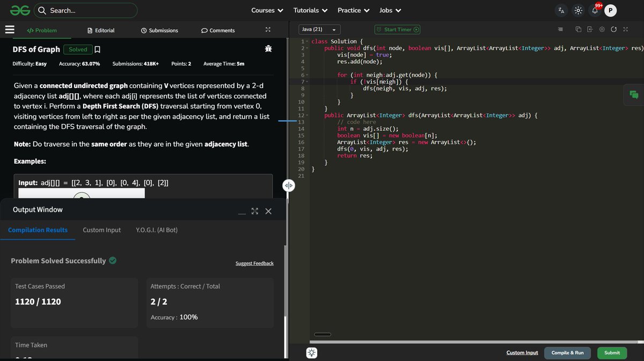Screen dimensions: 644x361
Task: Click 'Average Time: 5m' text
Action: pyautogui.click(x=224, y=64)
